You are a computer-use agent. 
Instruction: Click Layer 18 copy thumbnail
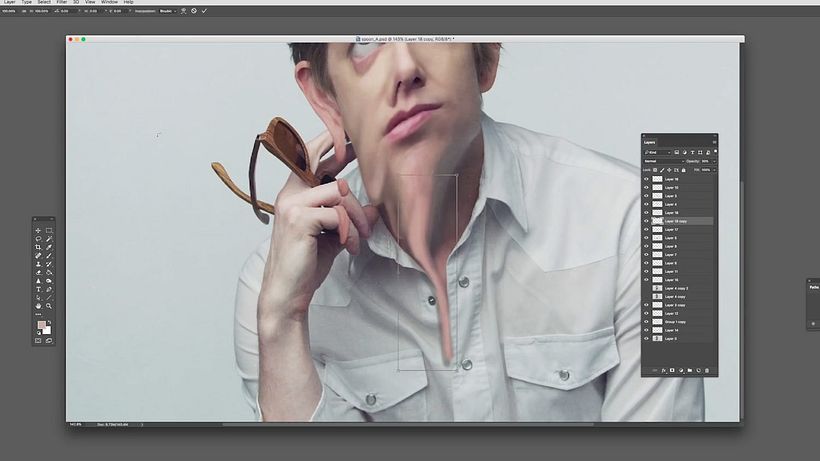coord(657,221)
